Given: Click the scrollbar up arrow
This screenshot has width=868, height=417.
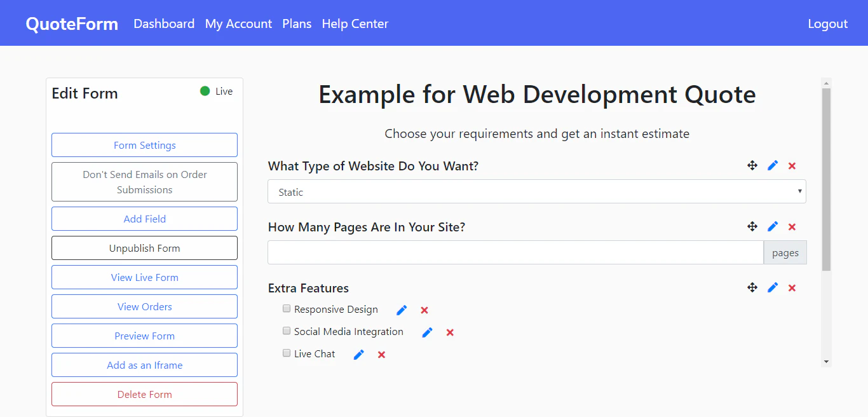Looking at the screenshot, I should [x=826, y=83].
